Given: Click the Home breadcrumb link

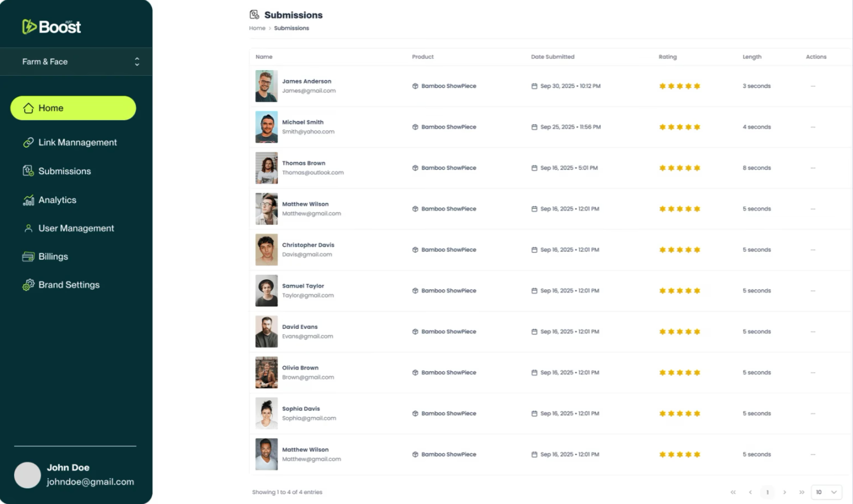Looking at the screenshot, I should tap(257, 28).
